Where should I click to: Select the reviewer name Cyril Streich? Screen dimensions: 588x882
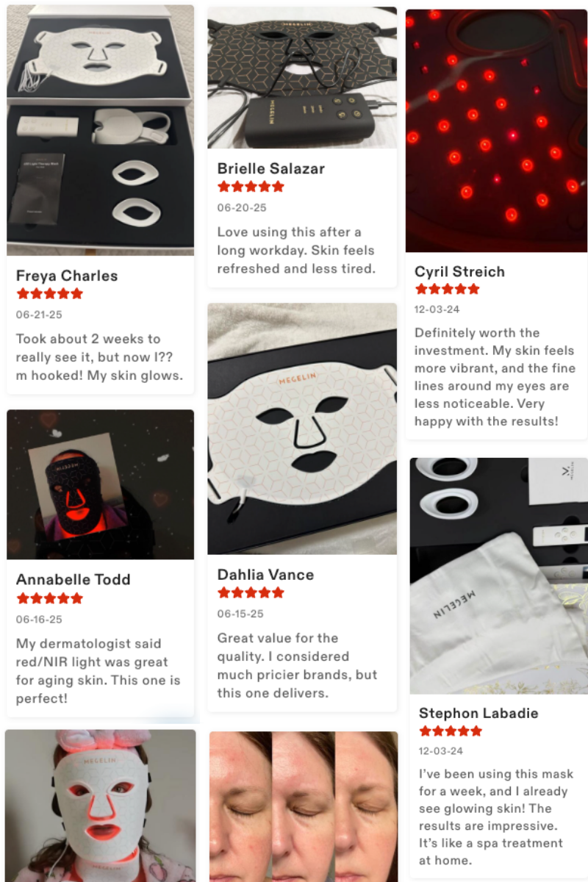point(459,272)
